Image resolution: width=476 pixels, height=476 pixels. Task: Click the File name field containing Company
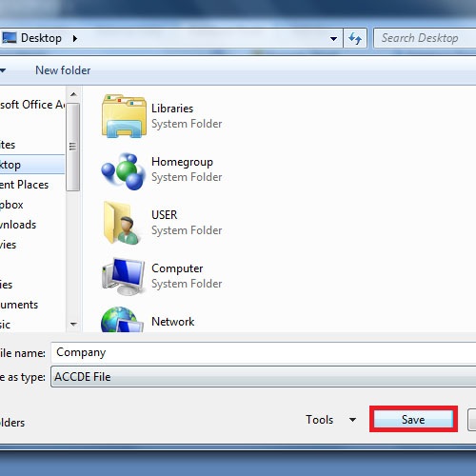tap(264, 352)
